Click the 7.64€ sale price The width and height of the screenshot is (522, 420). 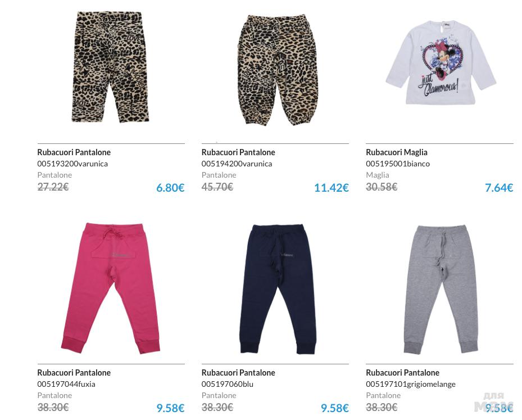(499, 188)
